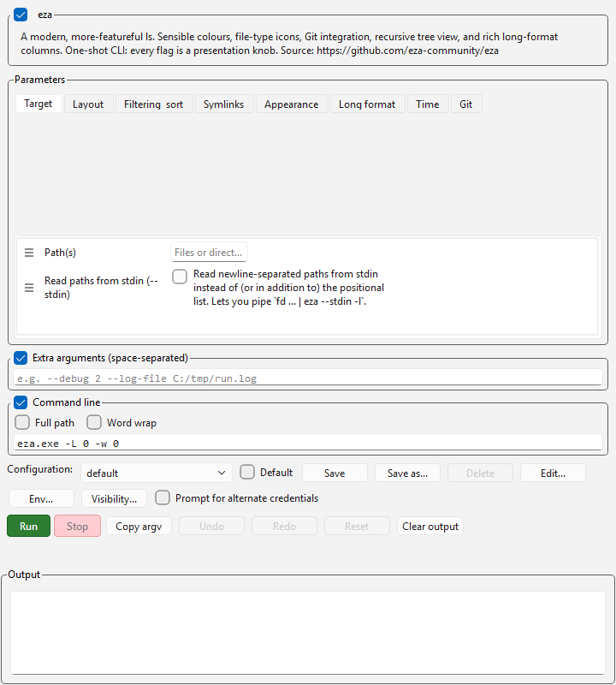The image size is (616, 685).
Task: Open the Long format tab
Action: pyautogui.click(x=368, y=104)
